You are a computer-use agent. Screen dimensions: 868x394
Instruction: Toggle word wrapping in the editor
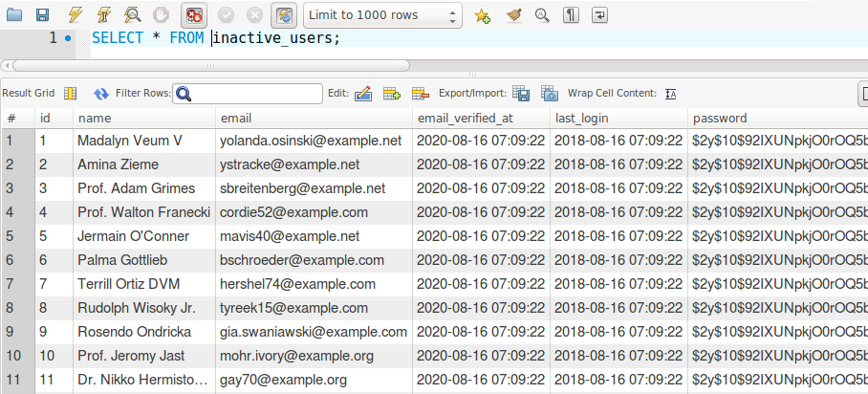[599, 15]
